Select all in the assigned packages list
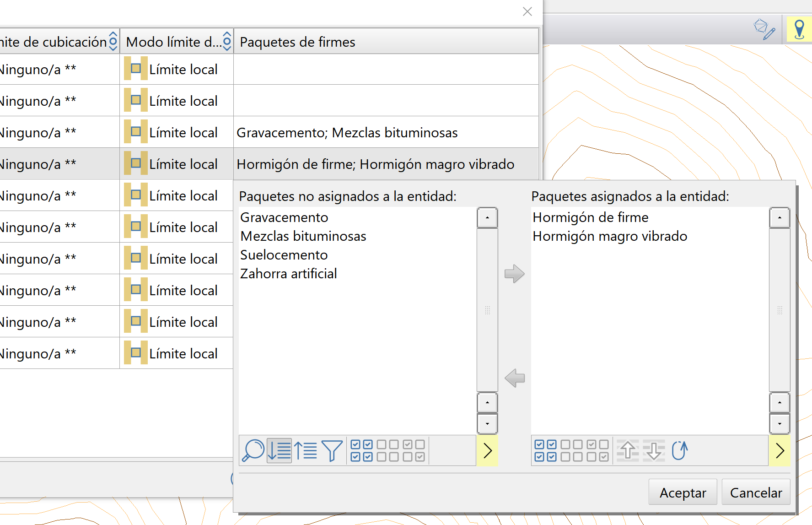The height and width of the screenshot is (525, 812). pos(545,450)
